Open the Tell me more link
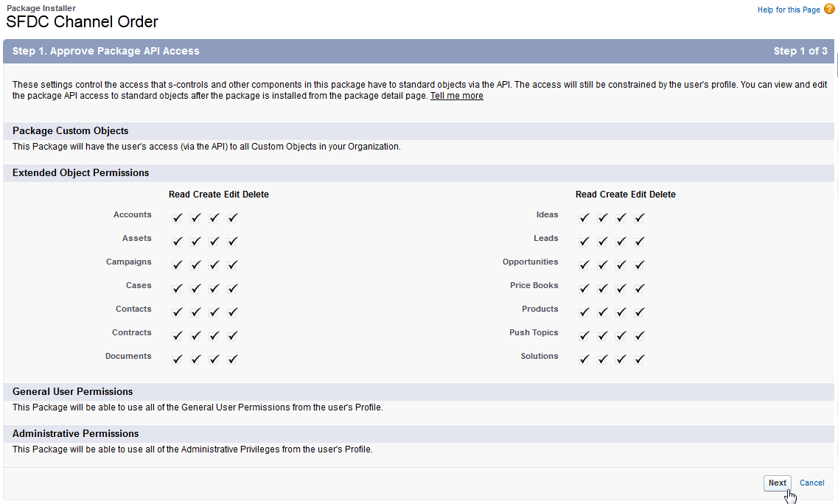This screenshot has height=504, width=838. (456, 96)
